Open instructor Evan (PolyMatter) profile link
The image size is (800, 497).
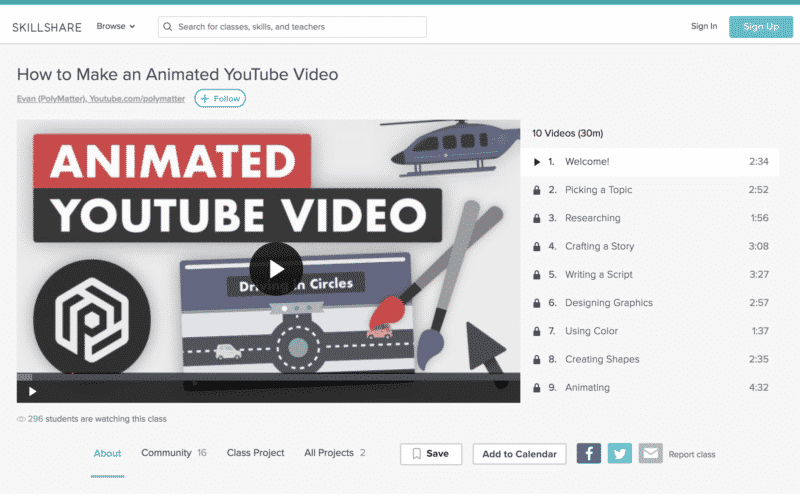click(x=101, y=98)
